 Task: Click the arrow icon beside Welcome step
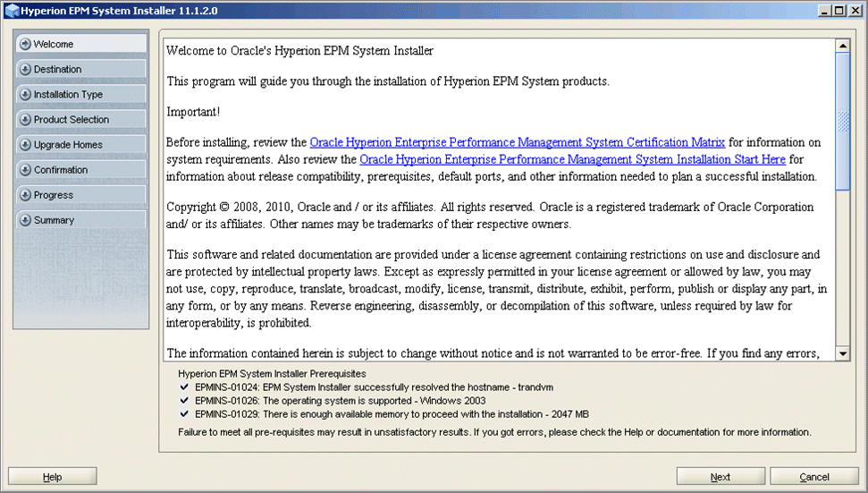tap(25, 44)
